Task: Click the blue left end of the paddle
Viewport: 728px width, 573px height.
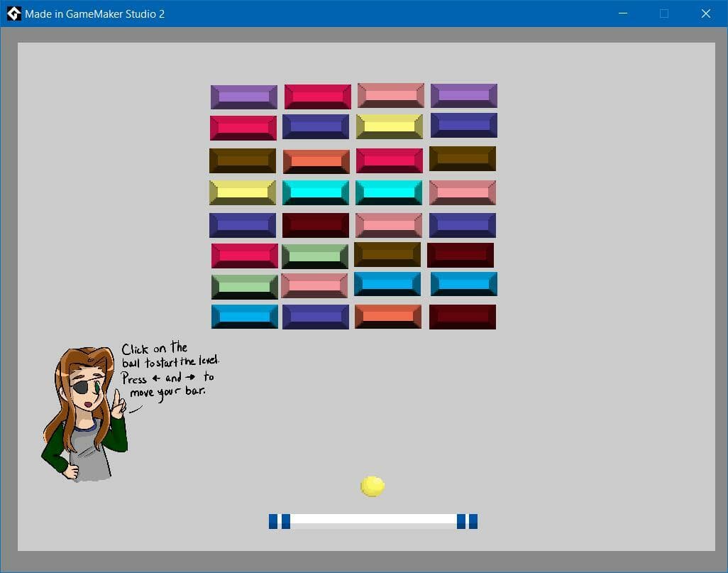Action: [x=280, y=521]
